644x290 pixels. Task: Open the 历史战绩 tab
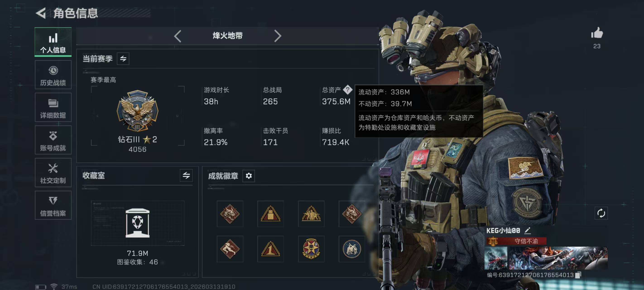[x=53, y=75]
